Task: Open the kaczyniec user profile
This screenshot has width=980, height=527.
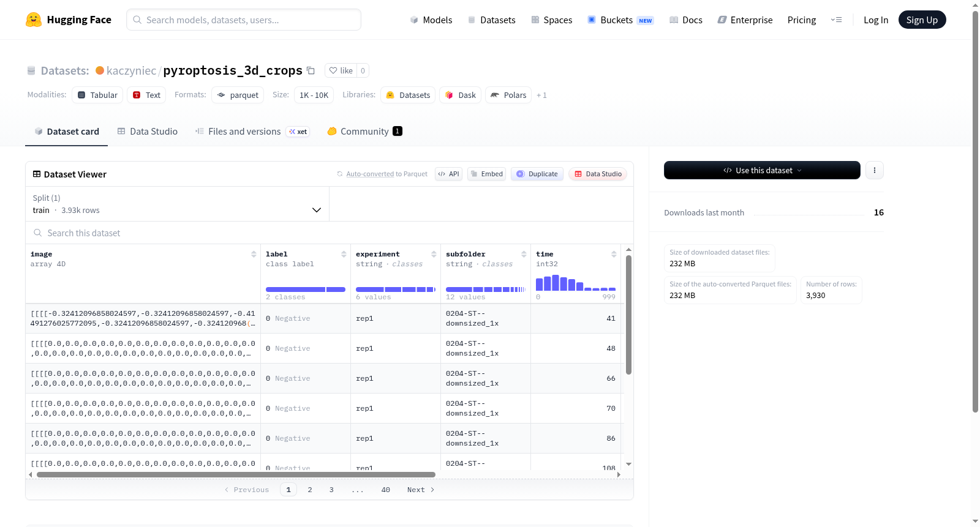Action: [131, 70]
